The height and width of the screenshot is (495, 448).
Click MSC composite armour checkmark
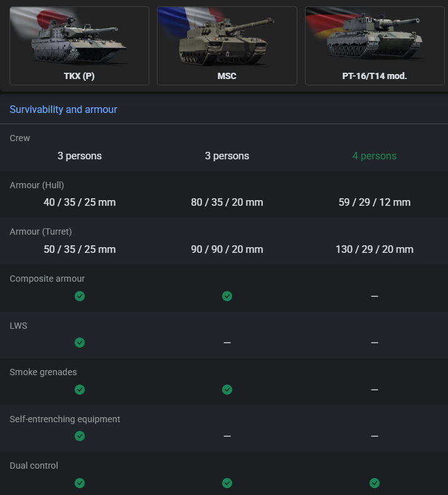pyautogui.click(x=227, y=296)
